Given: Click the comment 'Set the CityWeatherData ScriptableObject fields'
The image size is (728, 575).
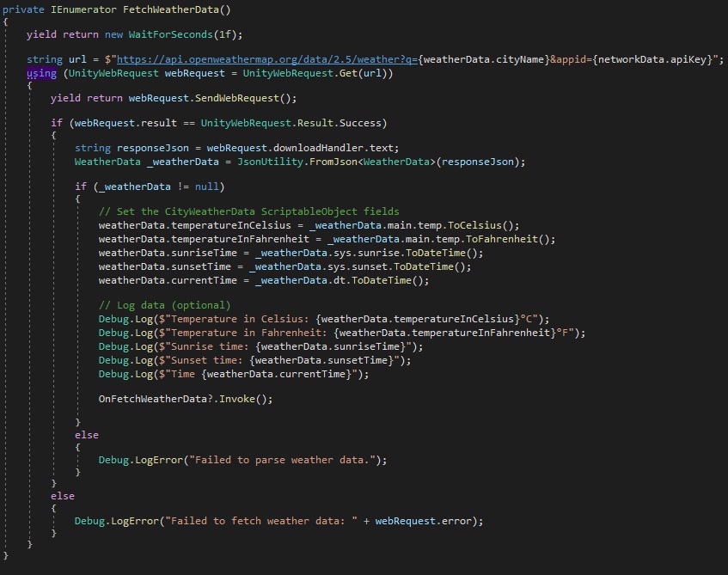Looking at the screenshot, I should [249, 211].
